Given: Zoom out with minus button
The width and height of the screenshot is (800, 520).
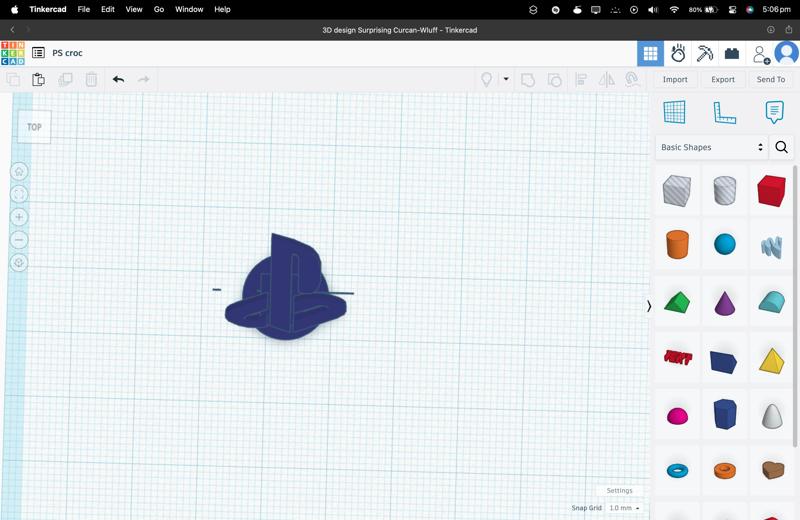Looking at the screenshot, I should tap(19, 240).
